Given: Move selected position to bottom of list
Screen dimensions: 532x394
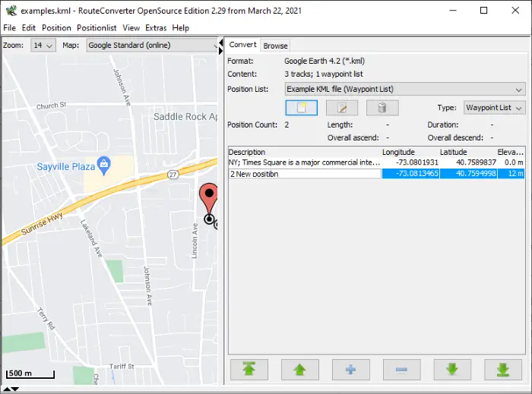Looking at the screenshot, I should coord(503,370).
